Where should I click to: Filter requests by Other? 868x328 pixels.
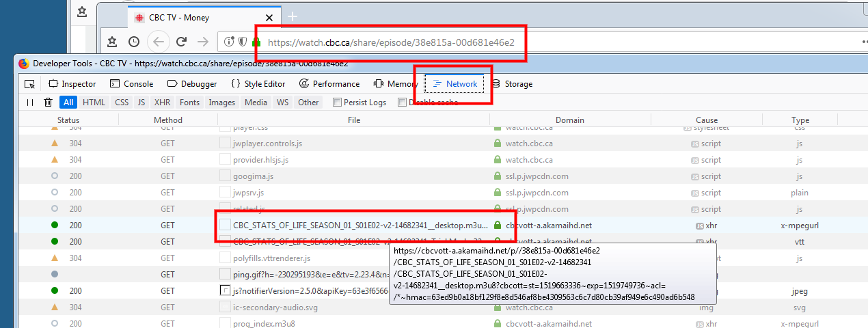coord(308,102)
